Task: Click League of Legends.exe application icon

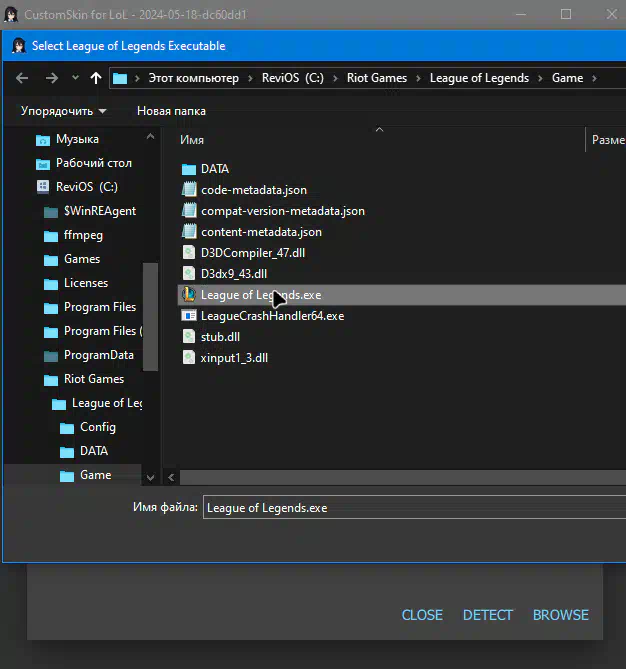Action: (x=189, y=294)
